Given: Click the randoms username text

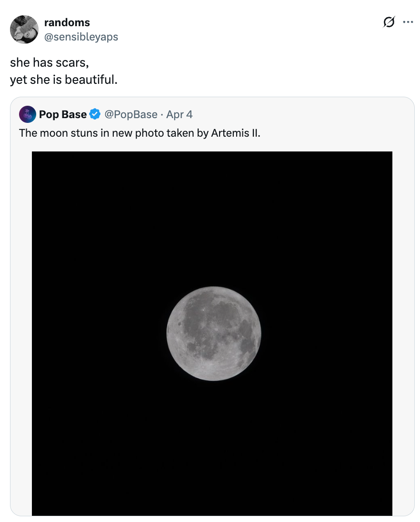Looking at the screenshot, I should [x=66, y=22].
